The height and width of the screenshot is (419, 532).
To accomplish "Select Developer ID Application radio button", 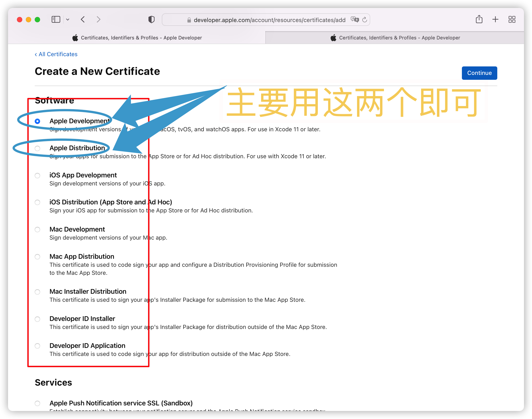I will [37, 346].
